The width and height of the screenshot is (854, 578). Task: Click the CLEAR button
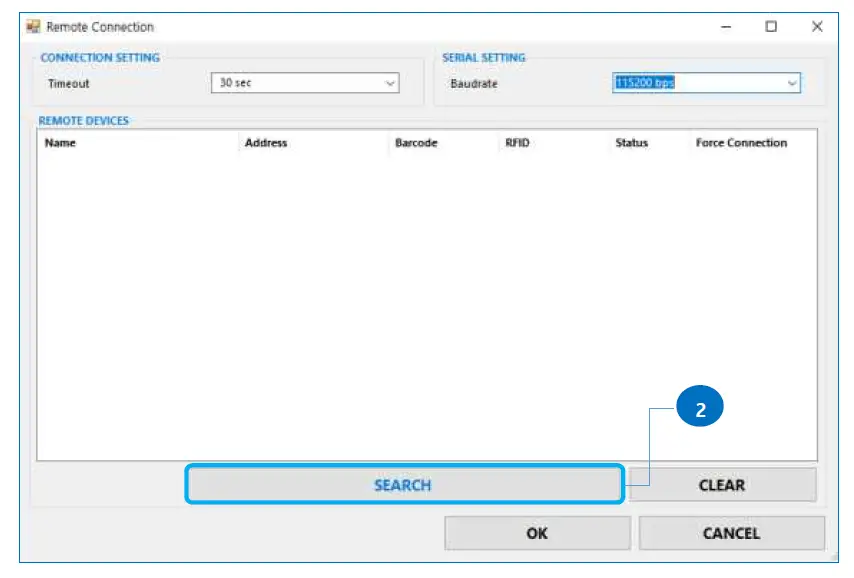pyautogui.click(x=722, y=485)
